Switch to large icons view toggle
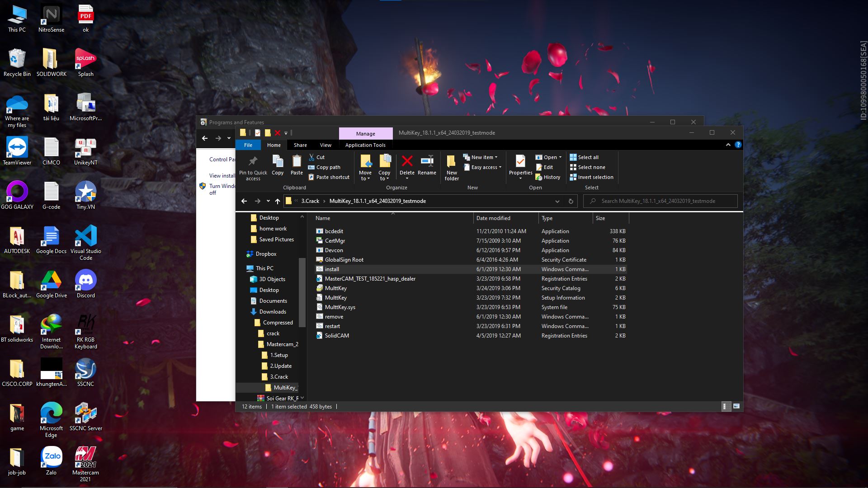 click(736, 406)
